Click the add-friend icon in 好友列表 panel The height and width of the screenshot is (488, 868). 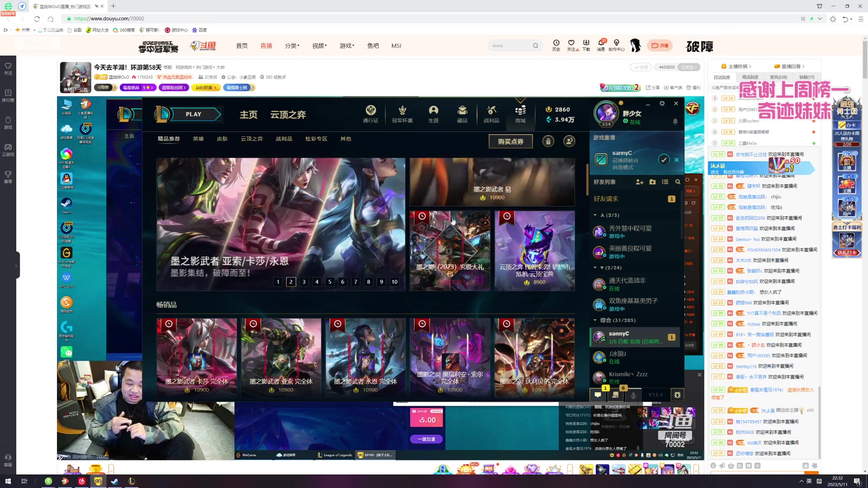pos(639,182)
